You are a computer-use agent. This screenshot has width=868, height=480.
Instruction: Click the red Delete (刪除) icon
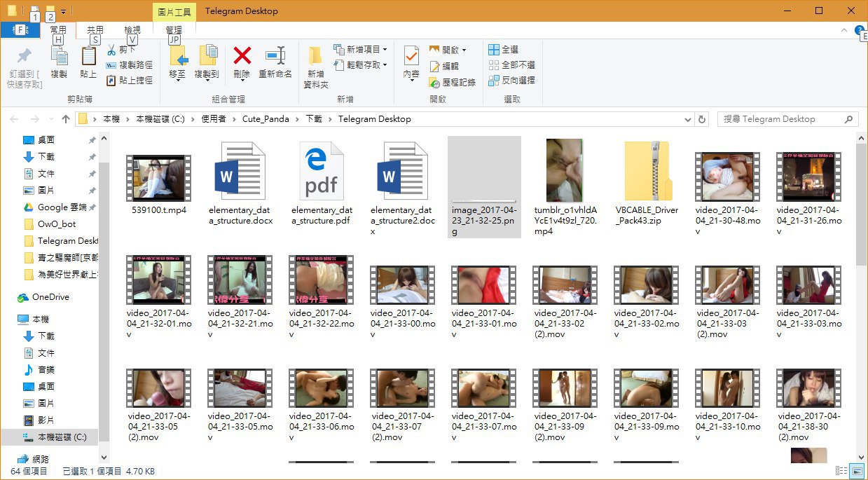242,56
